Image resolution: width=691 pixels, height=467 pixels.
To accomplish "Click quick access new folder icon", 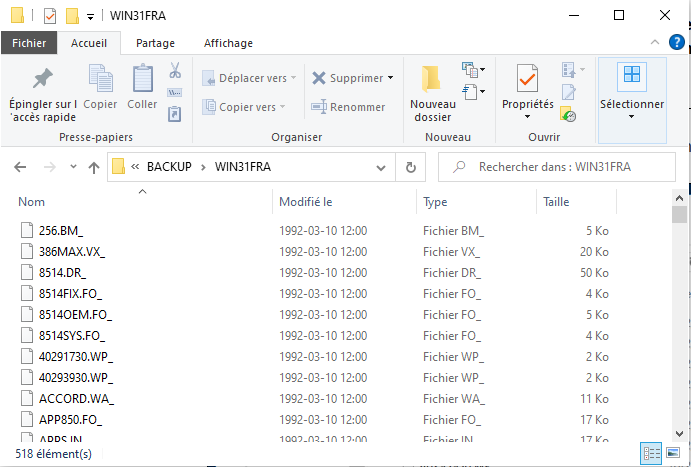I will click(72, 16).
